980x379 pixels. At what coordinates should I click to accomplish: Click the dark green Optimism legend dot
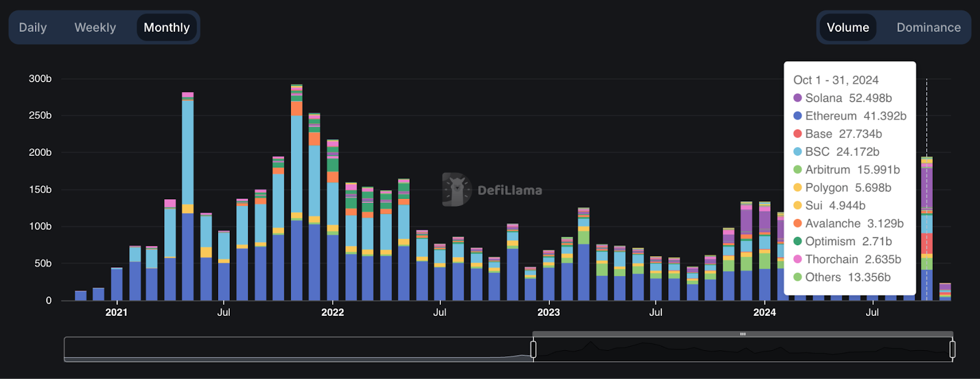click(797, 242)
